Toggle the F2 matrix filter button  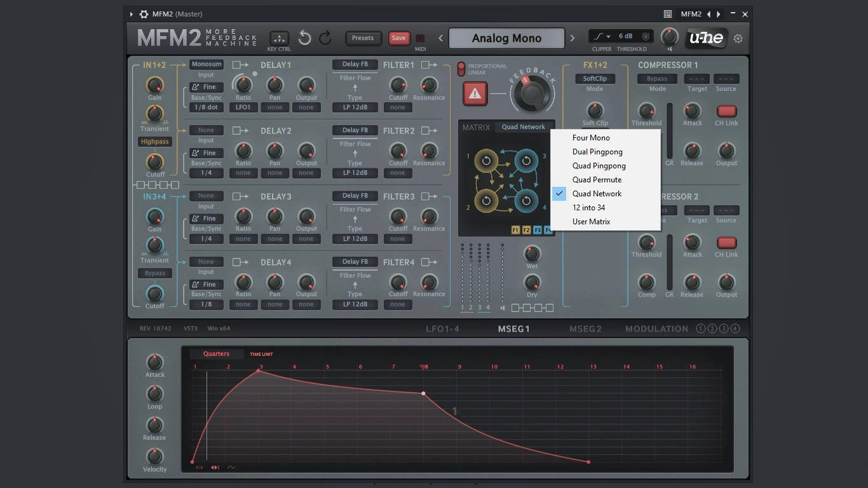coord(526,230)
